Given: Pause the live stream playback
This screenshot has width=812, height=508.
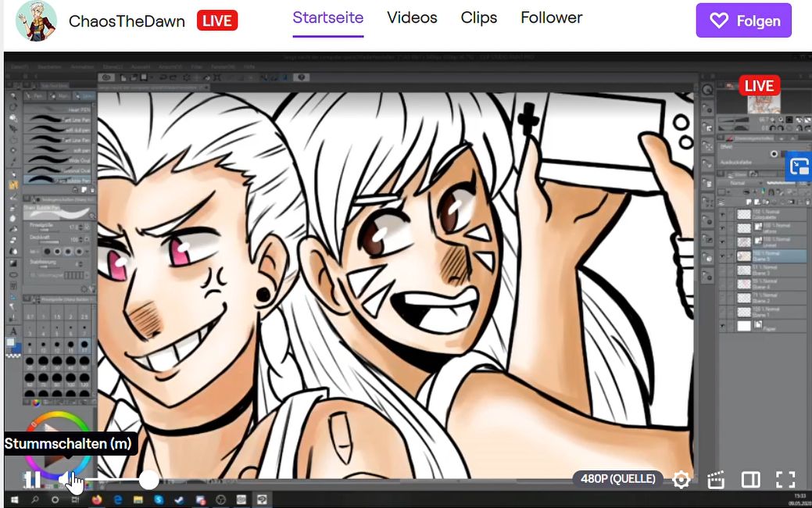Looking at the screenshot, I should click(32, 480).
